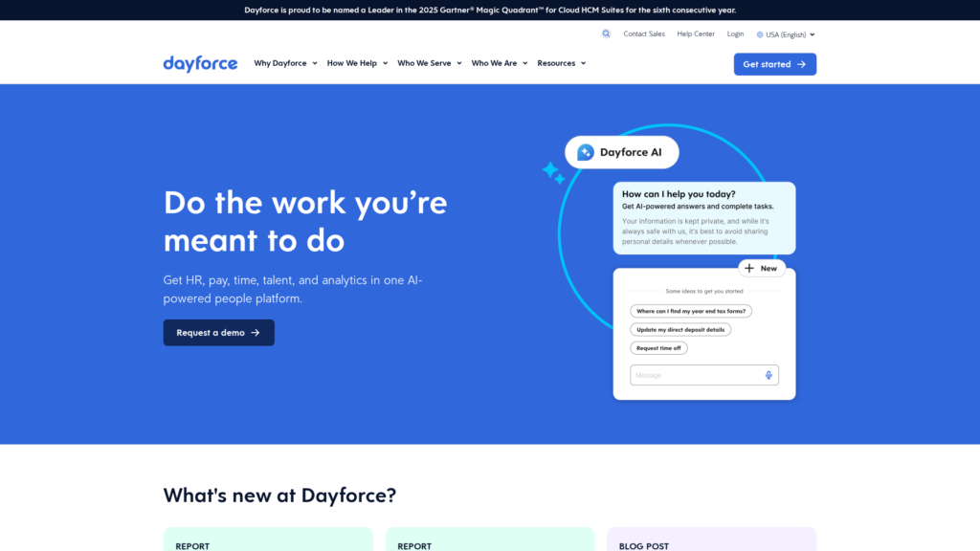
Task: Click the microphone icon in the Message field
Action: (x=768, y=375)
